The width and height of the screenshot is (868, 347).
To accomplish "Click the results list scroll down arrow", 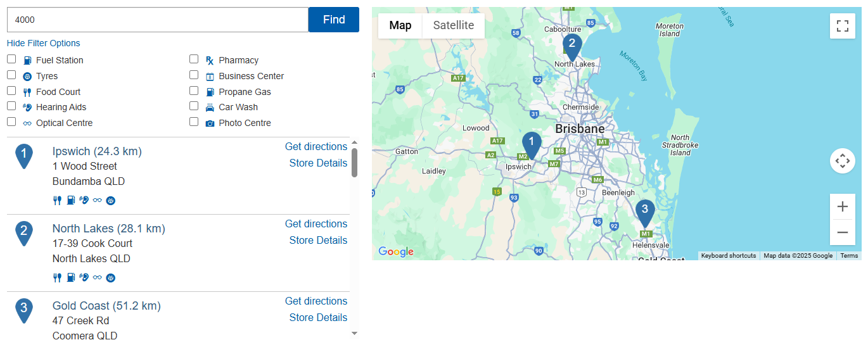I will click(x=354, y=333).
